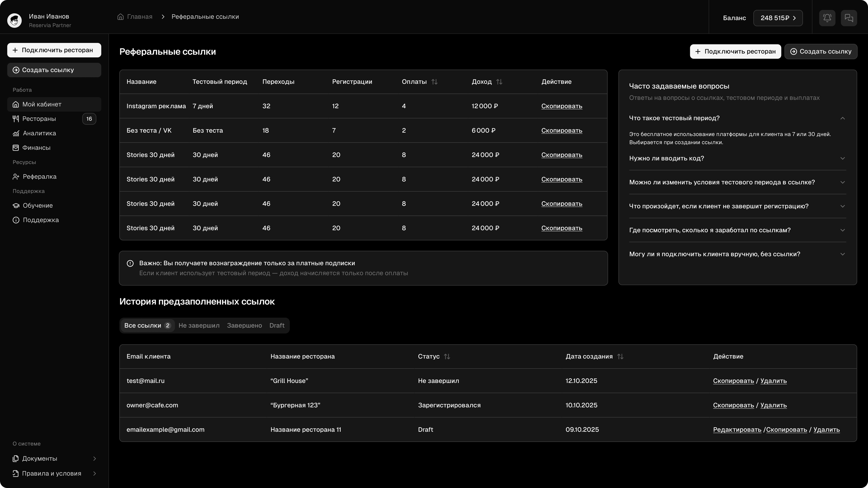Switch to 'Не завершил' tab

pos(199,326)
